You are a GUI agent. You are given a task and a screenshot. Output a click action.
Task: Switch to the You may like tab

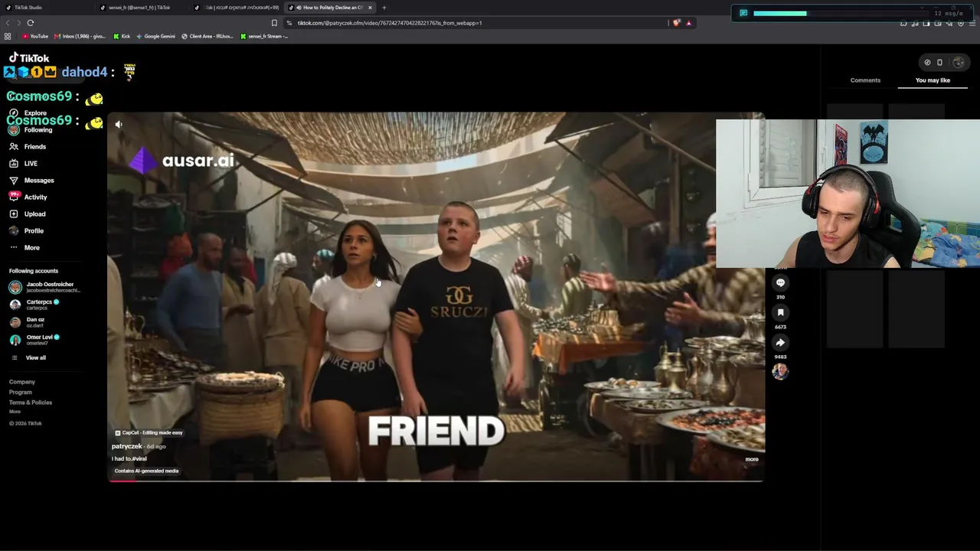pyautogui.click(x=933, y=80)
